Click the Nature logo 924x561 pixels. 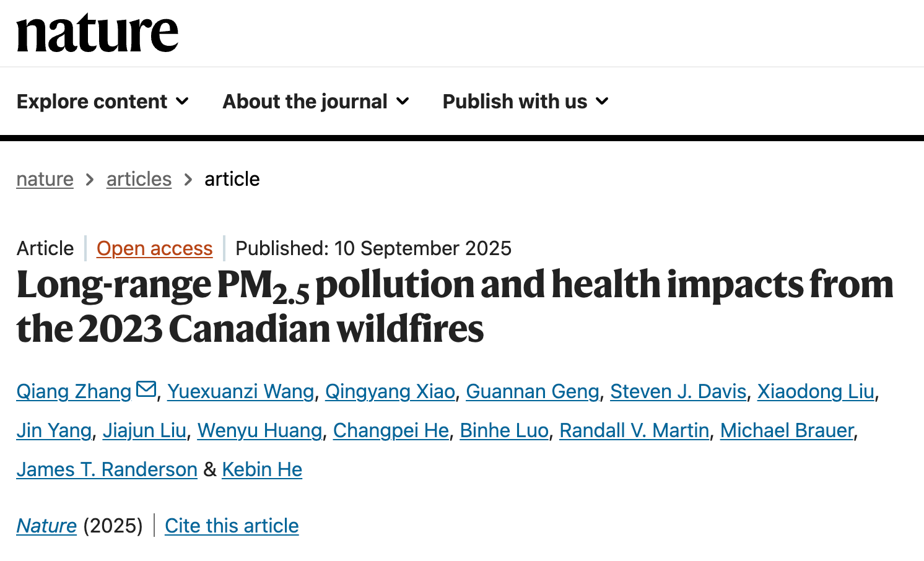coord(97,33)
